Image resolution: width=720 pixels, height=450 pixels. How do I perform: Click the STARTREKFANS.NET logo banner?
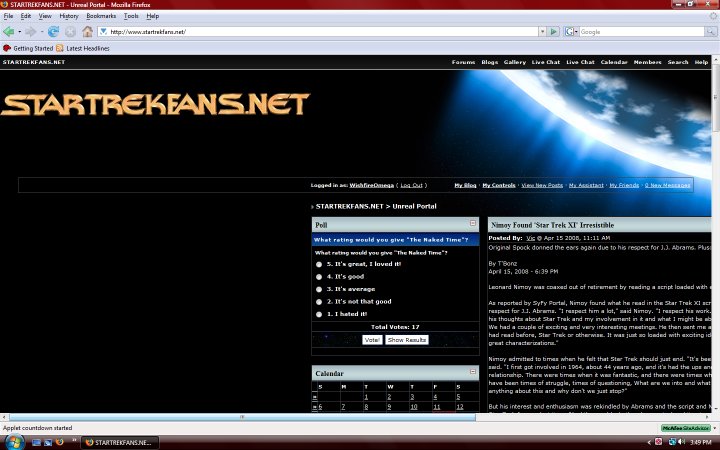pyautogui.click(x=155, y=104)
